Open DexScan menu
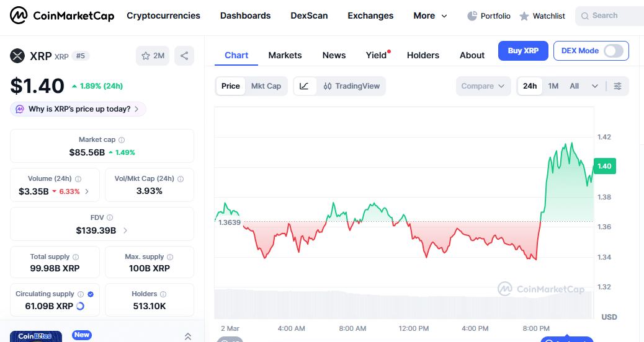 pos(309,15)
